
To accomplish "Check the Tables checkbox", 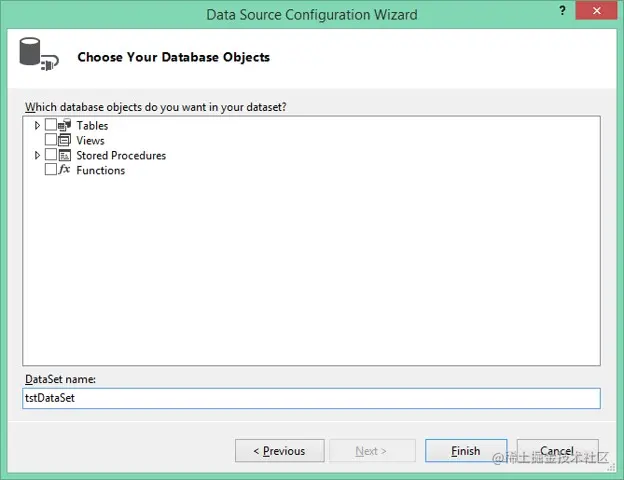I will [x=51, y=125].
